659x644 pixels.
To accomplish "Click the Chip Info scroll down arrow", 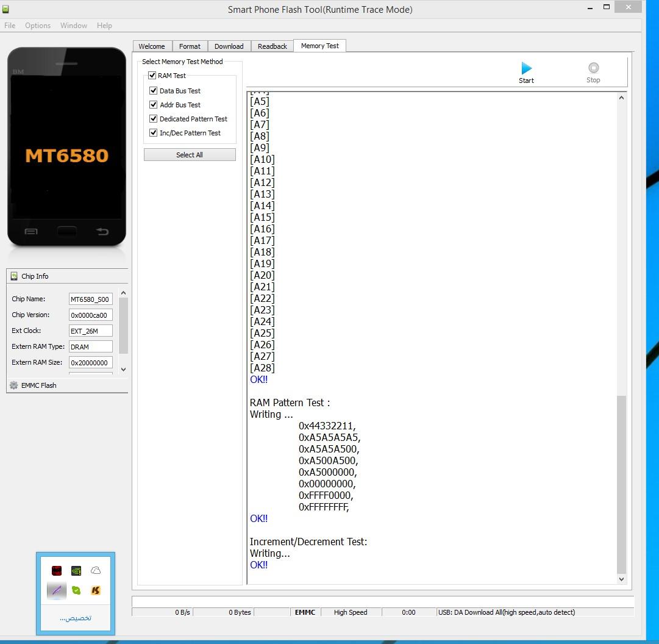I will [123, 370].
